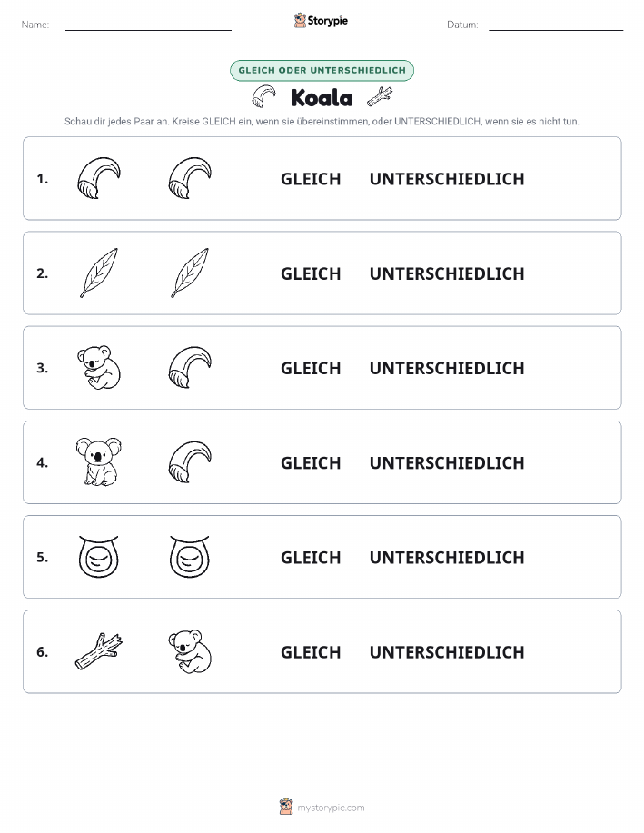Click the koala claw icon beside title
This screenshot has height=833, width=644.
[264, 96]
